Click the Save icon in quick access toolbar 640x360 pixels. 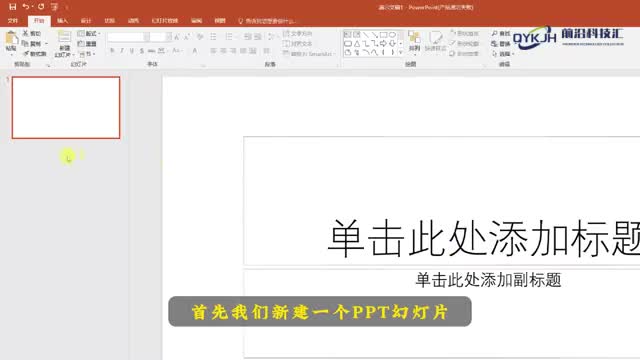(x=13, y=7)
